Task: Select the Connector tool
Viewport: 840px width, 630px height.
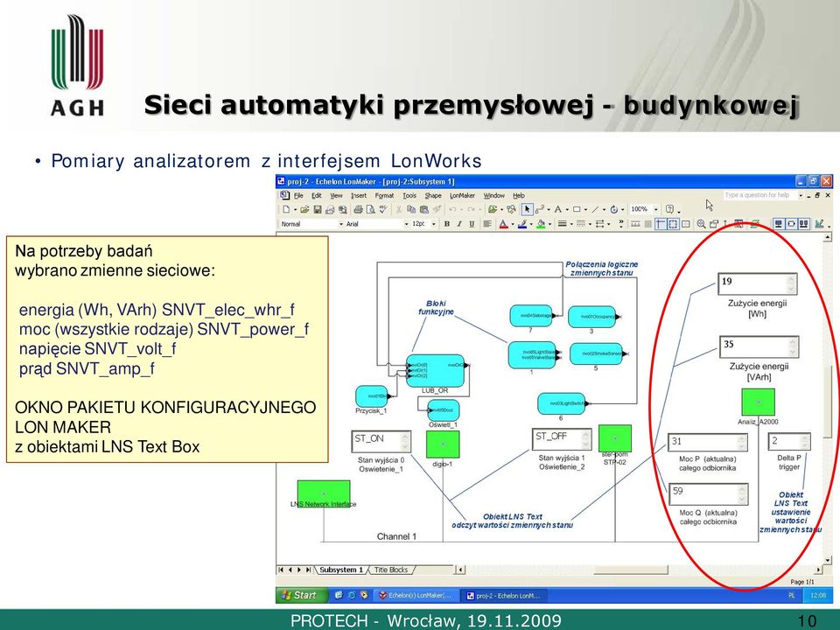Action: click(x=540, y=209)
